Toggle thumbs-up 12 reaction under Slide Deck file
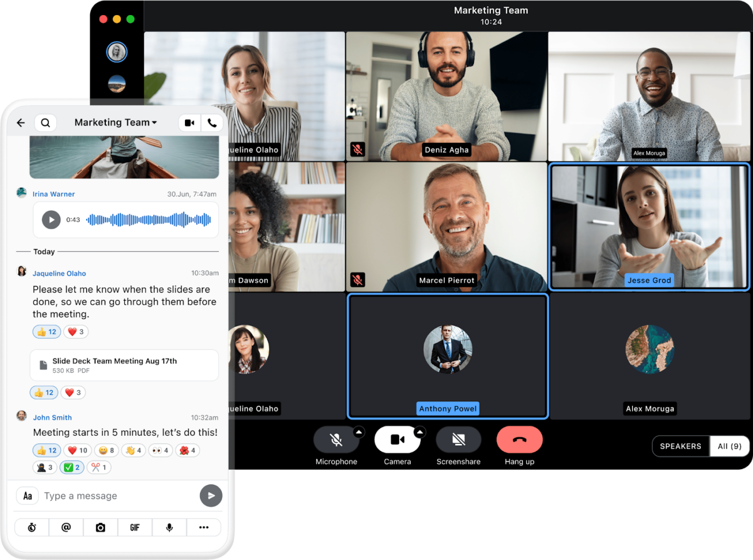The image size is (753, 560). 44,393
